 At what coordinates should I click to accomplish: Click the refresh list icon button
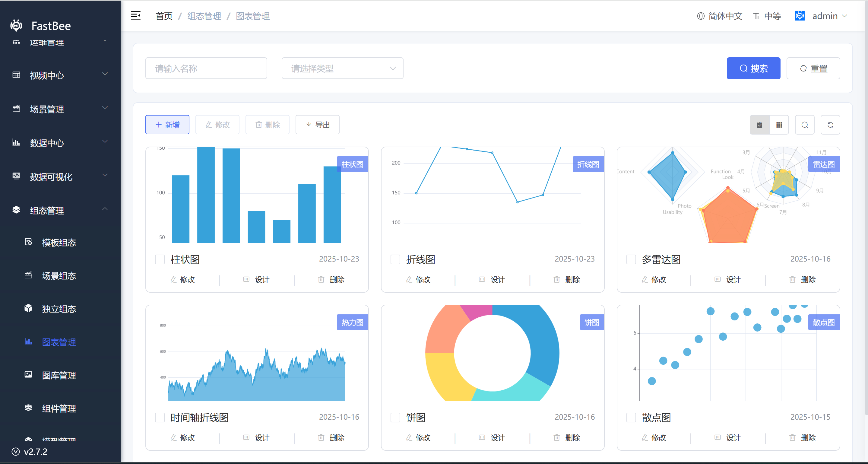[830, 125]
